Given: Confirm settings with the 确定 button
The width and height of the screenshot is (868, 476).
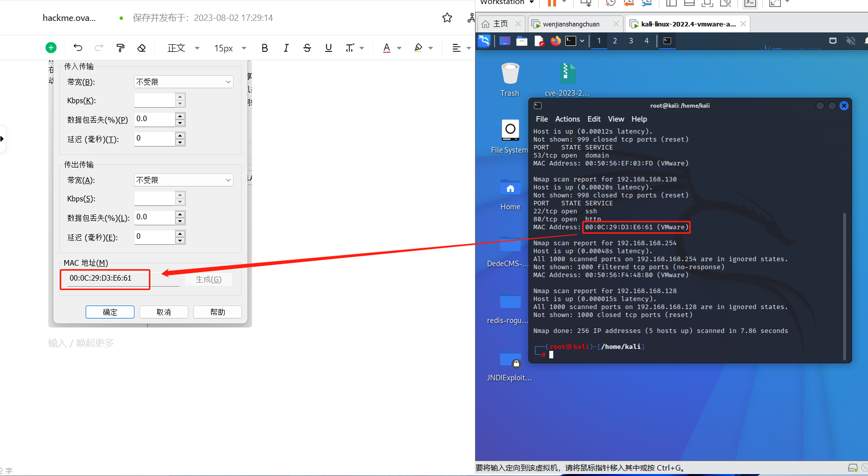Looking at the screenshot, I should tap(110, 312).
